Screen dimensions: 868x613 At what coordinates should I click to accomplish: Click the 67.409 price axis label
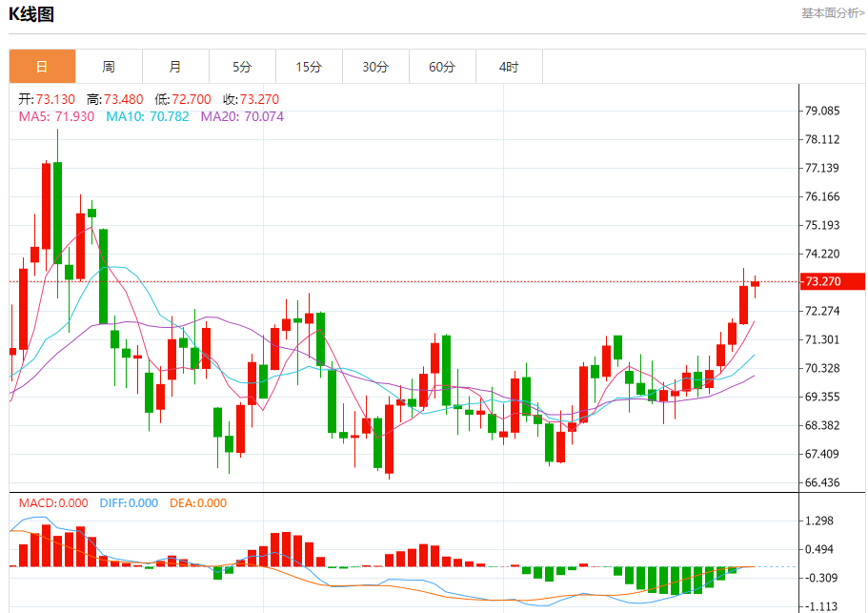[822, 454]
